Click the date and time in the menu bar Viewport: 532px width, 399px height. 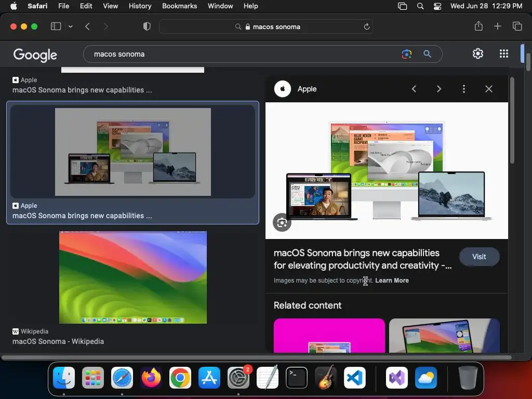point(486,6)
